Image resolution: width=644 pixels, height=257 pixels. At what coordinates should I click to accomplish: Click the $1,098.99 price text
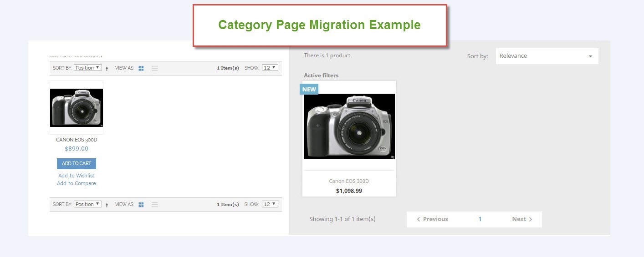(349, 191)
